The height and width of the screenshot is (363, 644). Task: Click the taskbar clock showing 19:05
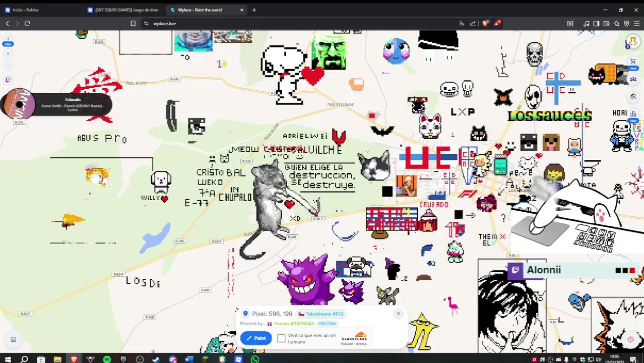(x=614, y=359)
